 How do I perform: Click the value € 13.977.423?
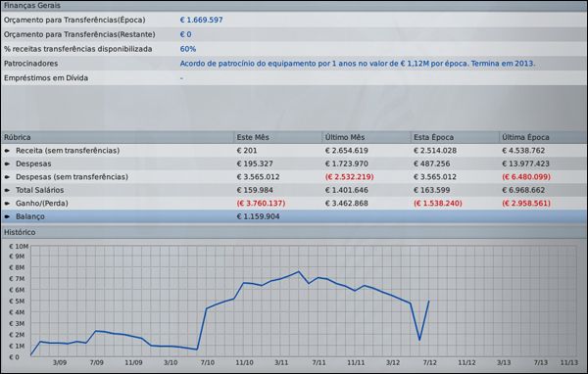tap(525, 164)
